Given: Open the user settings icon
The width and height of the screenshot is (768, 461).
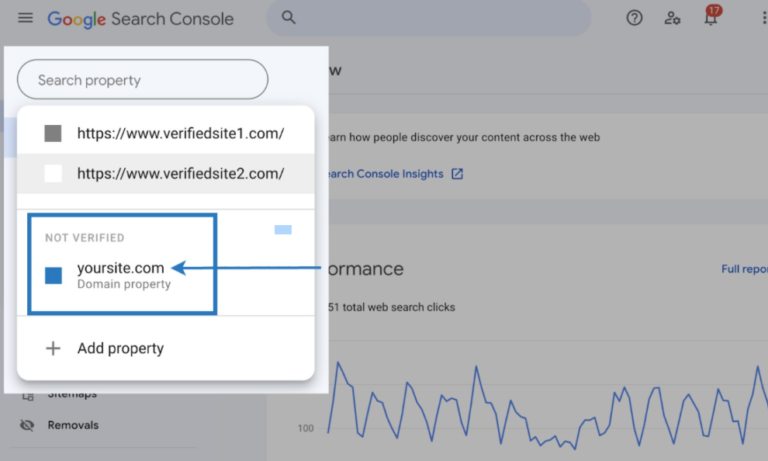Looking at the screenshot, I should [x=673, y=18].
